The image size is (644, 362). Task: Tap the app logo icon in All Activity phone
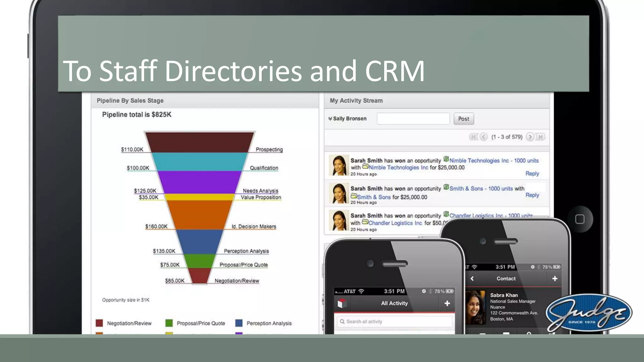[342, 303]
